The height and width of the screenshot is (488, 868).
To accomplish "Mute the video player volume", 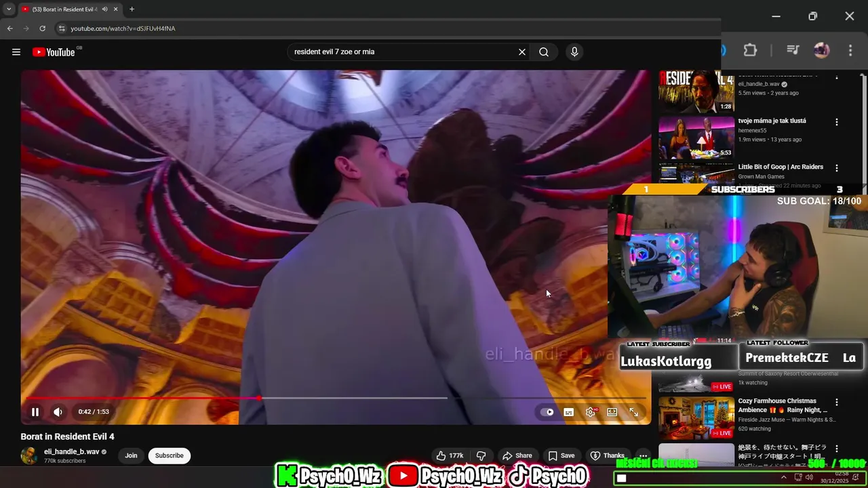I will point(58,411).
